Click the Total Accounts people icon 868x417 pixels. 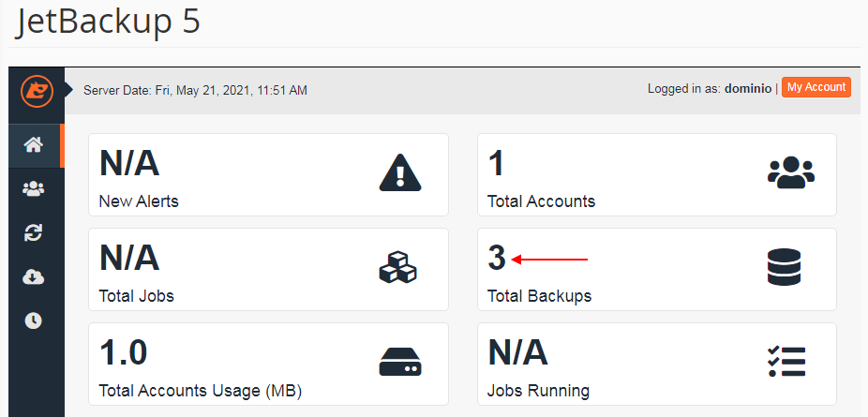tap(791, 173)
